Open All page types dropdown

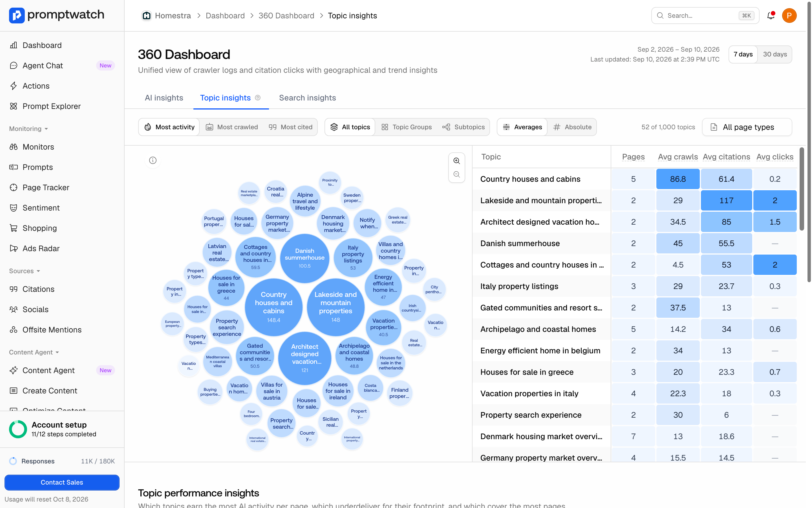click(747, 127)
